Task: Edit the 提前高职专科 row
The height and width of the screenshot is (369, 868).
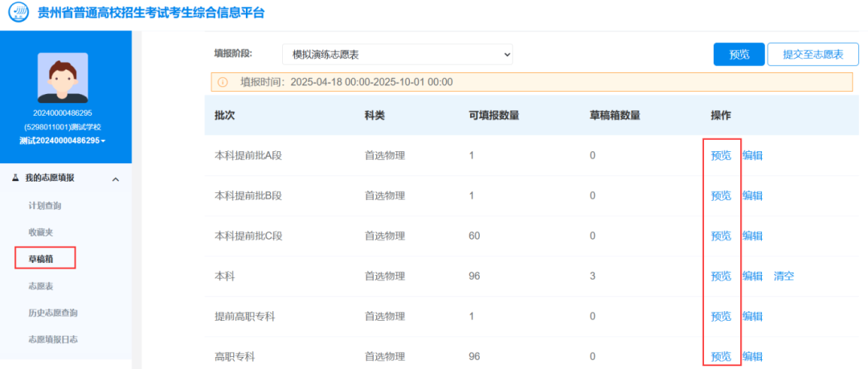Action: click(x=752, y=316)
